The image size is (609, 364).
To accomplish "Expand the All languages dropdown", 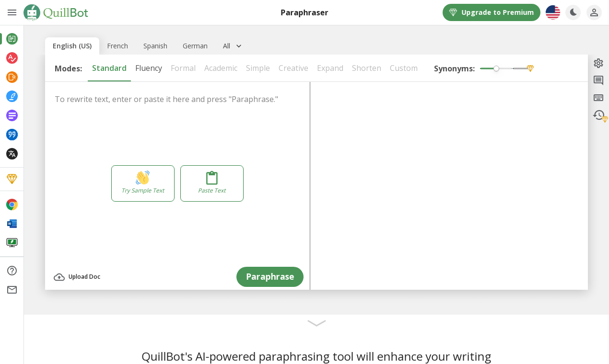I will click(x=232, y=46).
